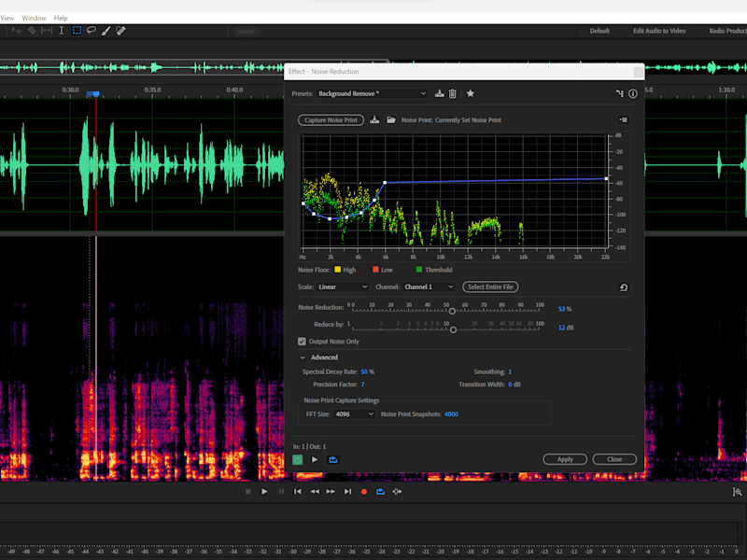Open Scale dropdown set to Linear
The image size is (747, 560).
[x=343, y=287]
